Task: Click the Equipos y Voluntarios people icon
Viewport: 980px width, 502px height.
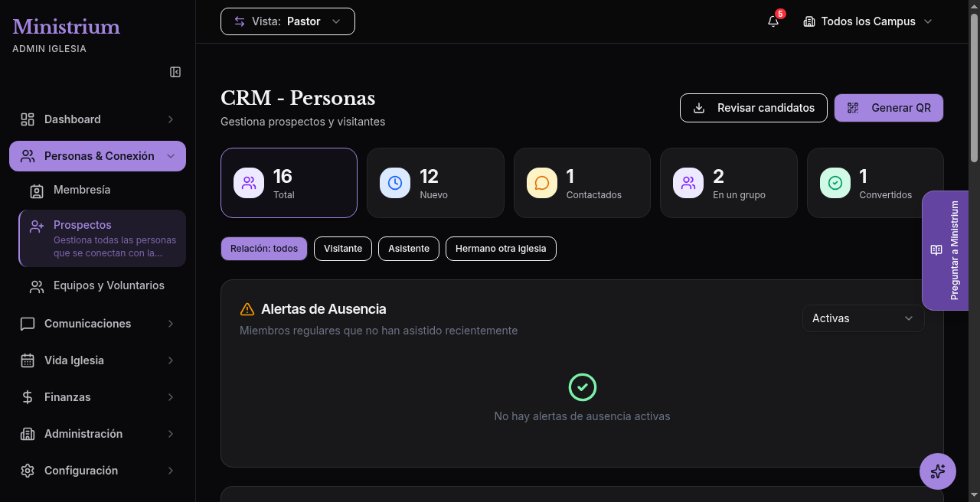Action: coord(37,286)
